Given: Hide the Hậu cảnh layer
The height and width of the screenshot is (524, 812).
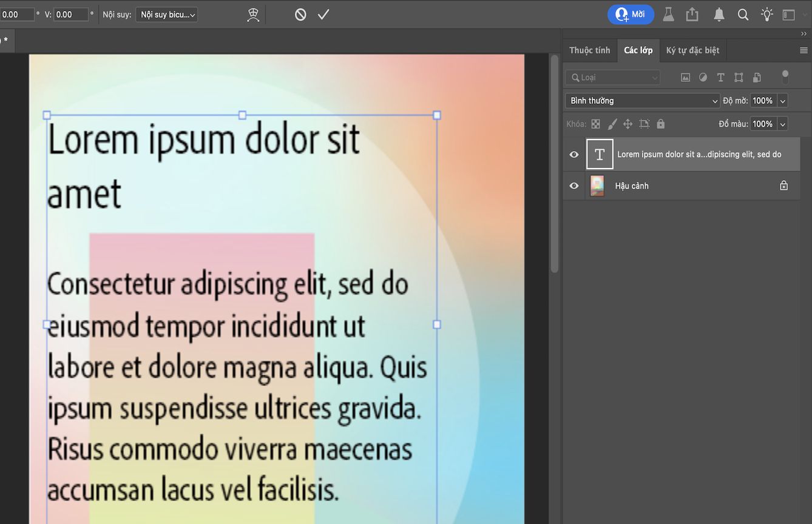Looking at the screenshot, I should tap(573, 186).
